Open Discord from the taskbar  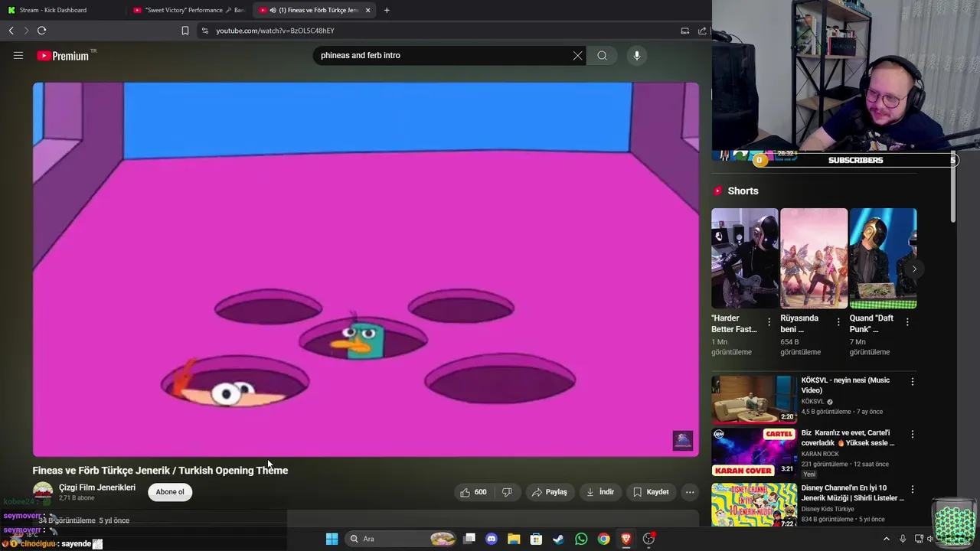492,539
